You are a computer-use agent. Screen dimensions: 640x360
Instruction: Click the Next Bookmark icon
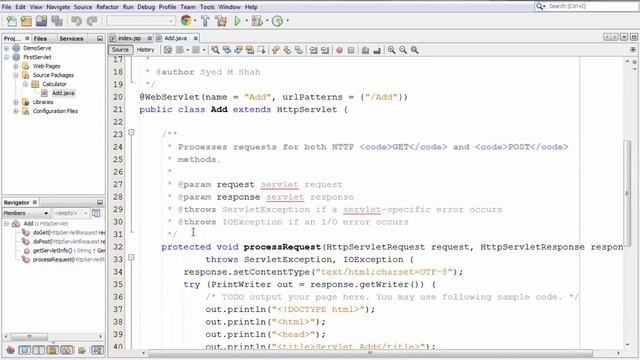click(x=287, y=50)
